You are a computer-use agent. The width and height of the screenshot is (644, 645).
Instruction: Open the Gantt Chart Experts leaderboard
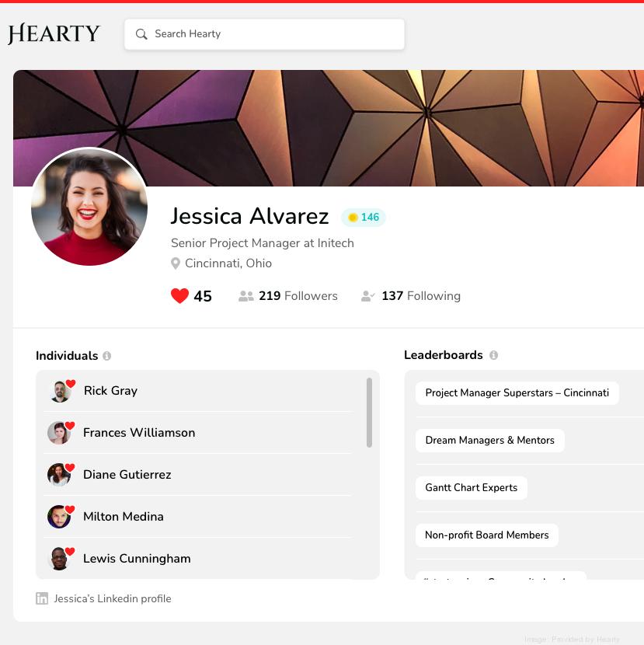click(471, 487)
